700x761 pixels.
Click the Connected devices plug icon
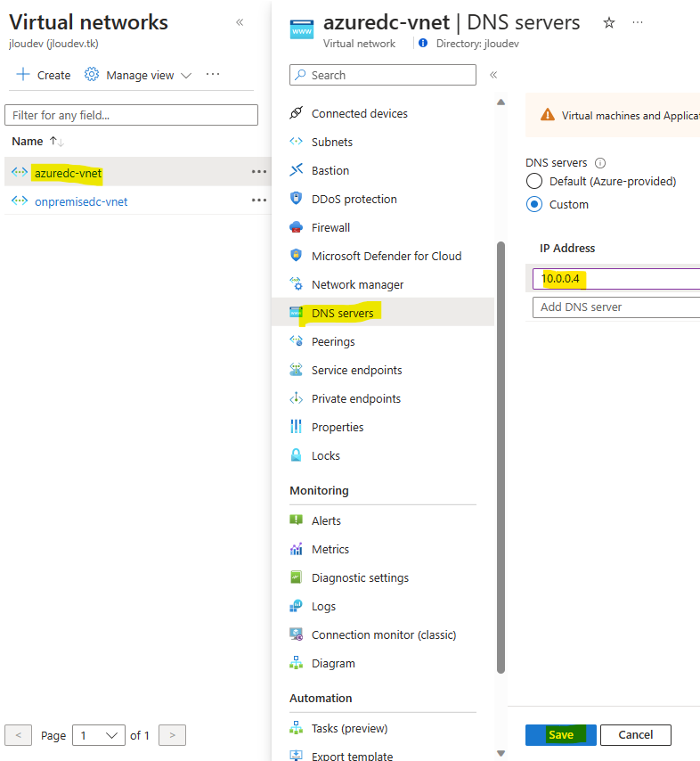296,113
